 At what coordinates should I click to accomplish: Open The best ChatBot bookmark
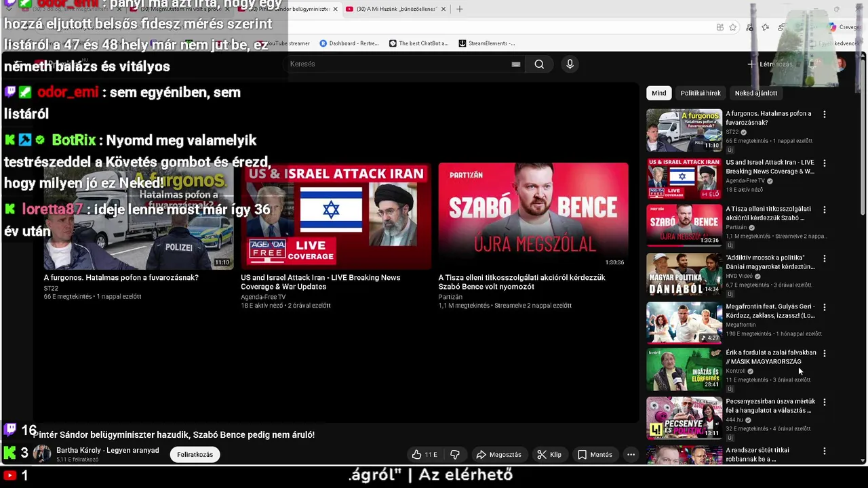pyautogui.click(x=418, y=43)
